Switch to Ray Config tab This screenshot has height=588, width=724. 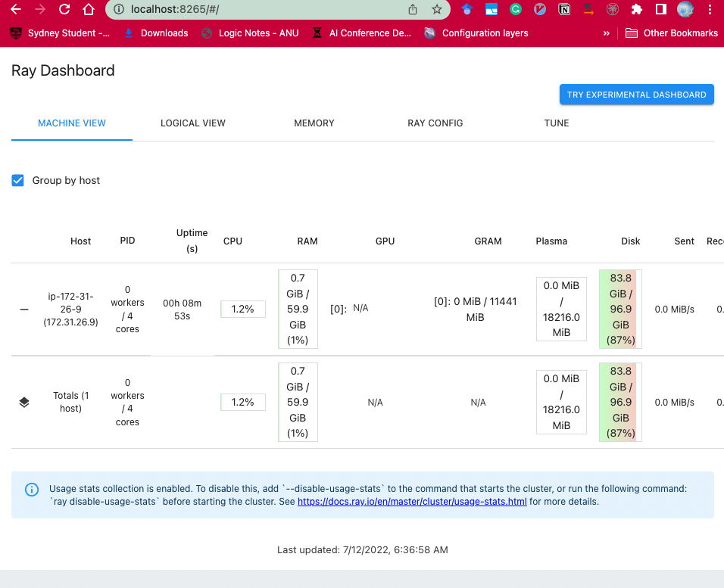coord(435,123)
